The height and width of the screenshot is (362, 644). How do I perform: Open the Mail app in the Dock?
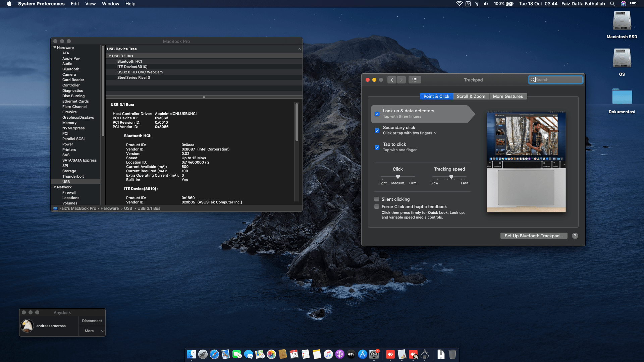coord(226,354)
